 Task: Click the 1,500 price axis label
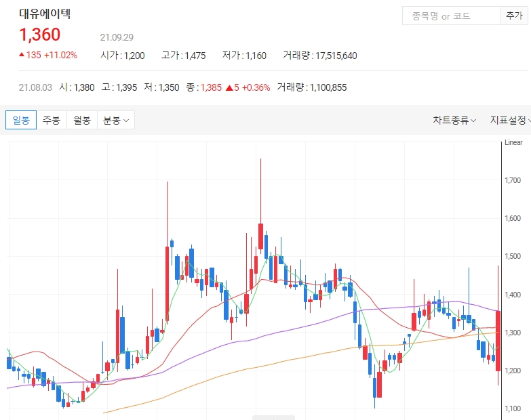click(513, 256)
